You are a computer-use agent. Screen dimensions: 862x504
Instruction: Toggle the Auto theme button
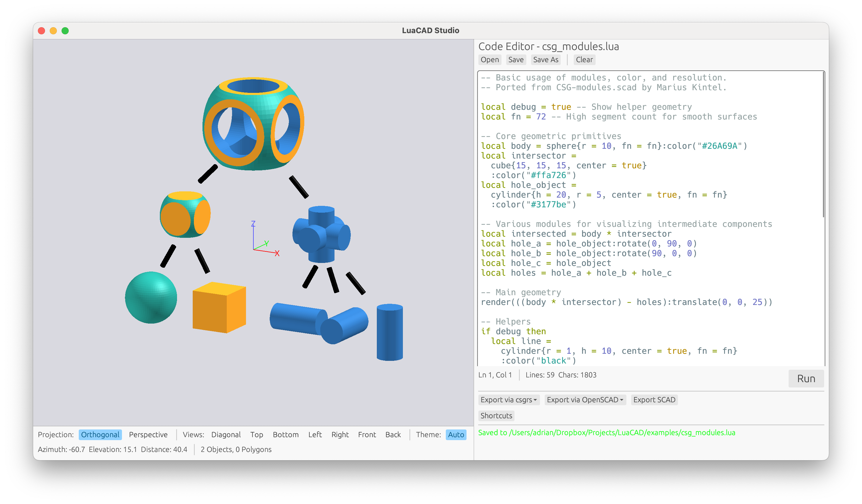tap(456, 434)
